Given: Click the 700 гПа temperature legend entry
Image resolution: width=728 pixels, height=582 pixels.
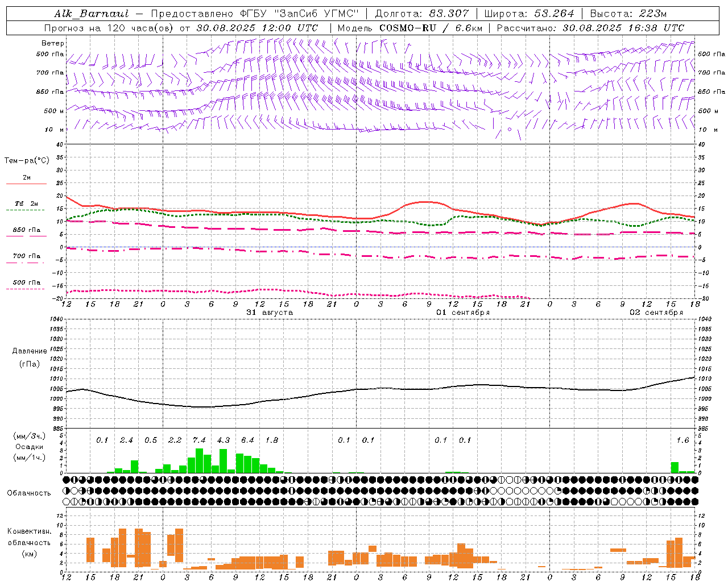Looking at the screenshot, I should (27, 256).
